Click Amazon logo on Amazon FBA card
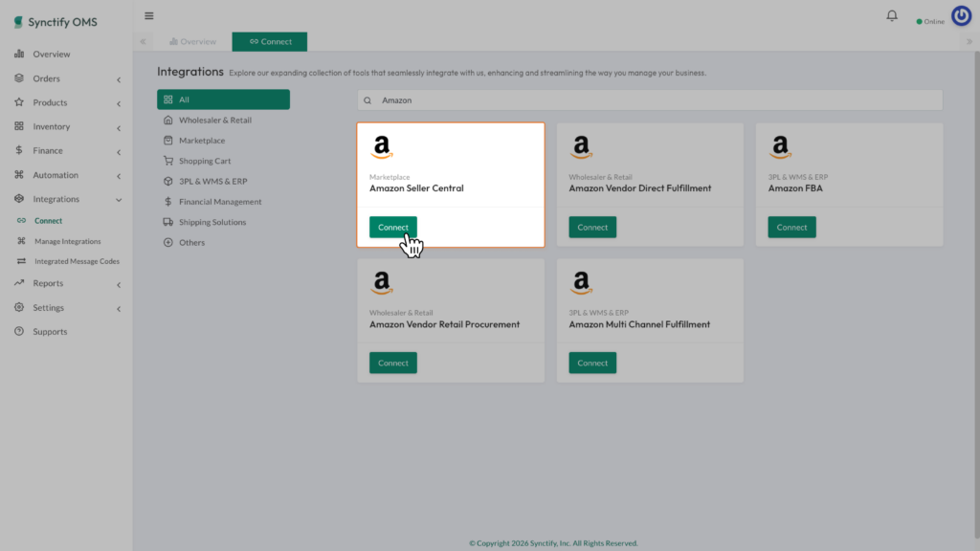Image resolution: width=980 pixels, height=551 pixels. (780, 147)
